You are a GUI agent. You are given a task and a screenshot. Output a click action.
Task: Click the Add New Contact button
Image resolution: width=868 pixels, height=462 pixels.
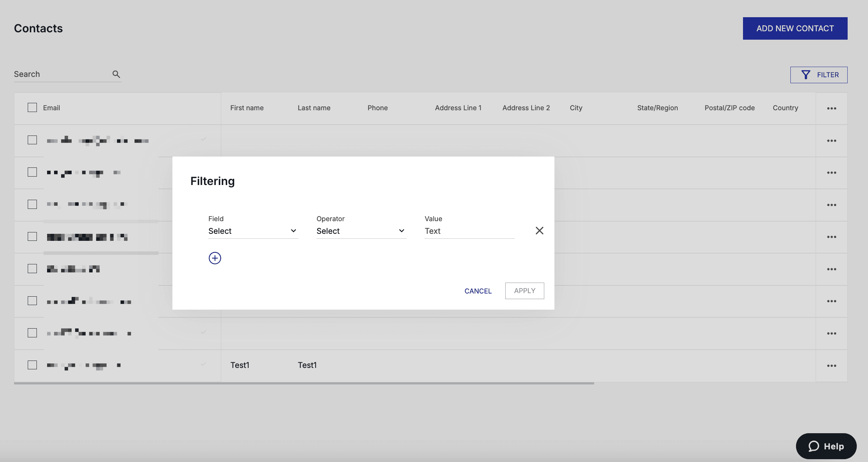[795, 28]
